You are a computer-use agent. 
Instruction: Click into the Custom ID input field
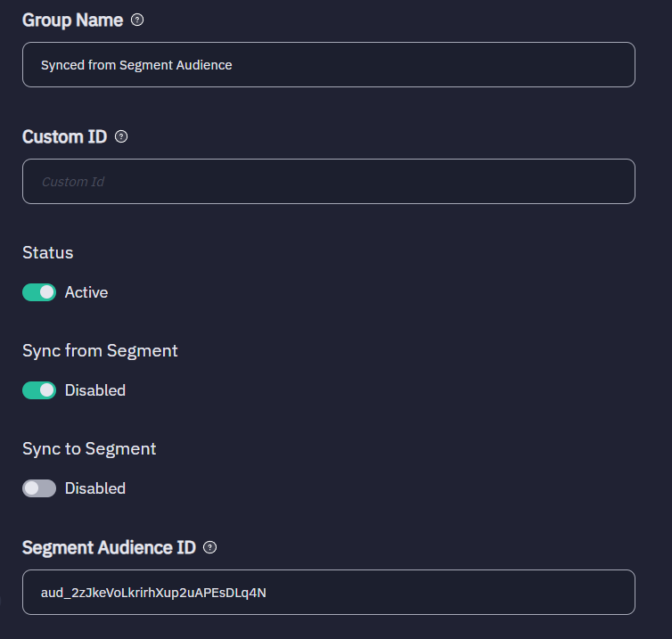point(328,181)
